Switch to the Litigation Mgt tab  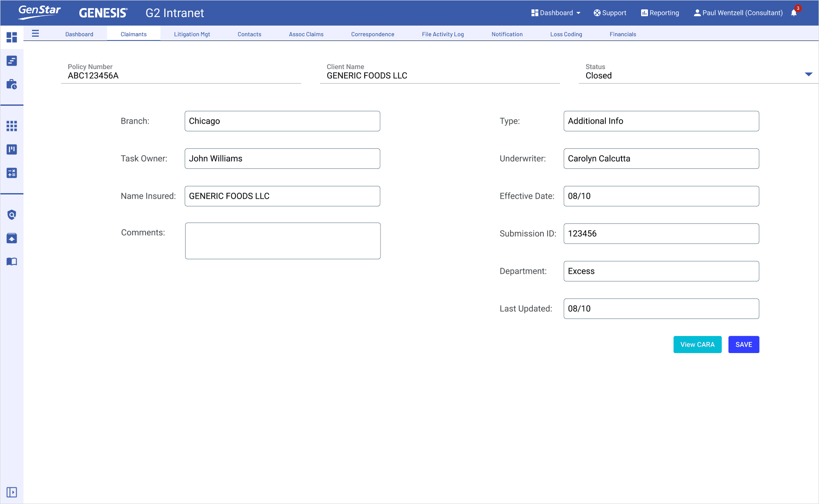click(x=192, y=34)
